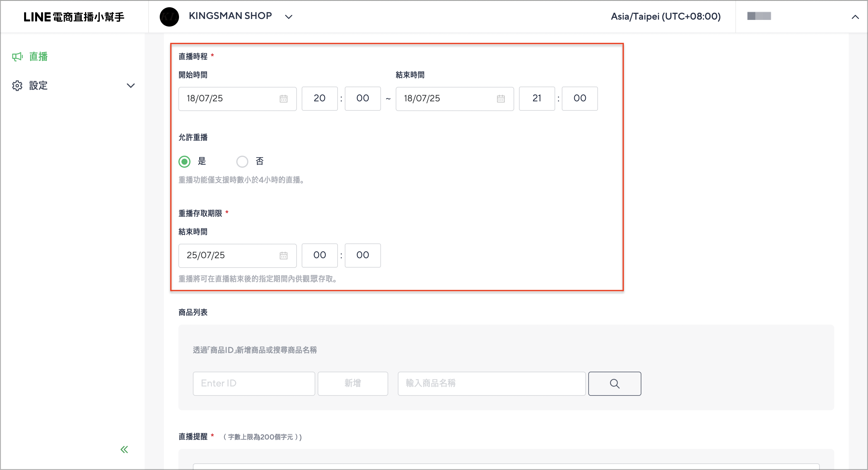The height and width of the screenshot is (470, 868).
Task: Focus the Enter ID product field
Action: tap(254, 384)
